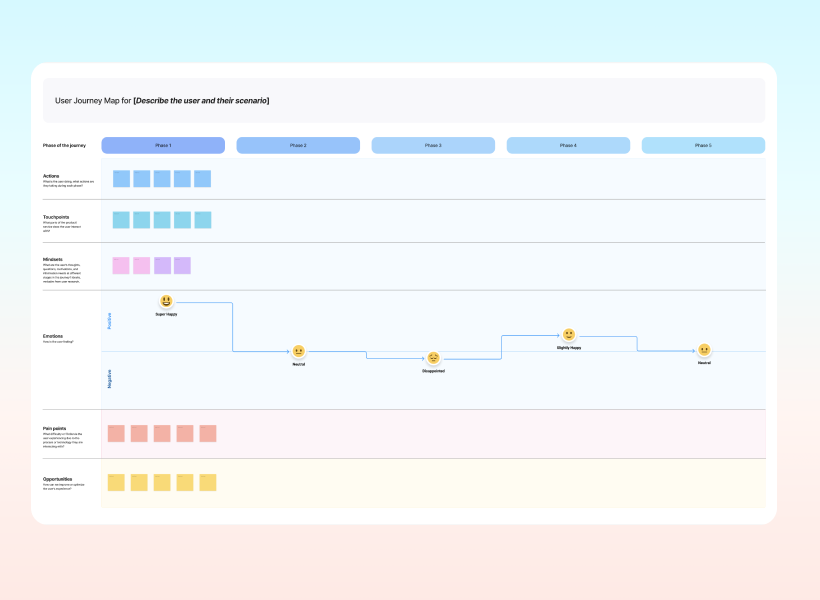This screenshot has height=600, width=820.
Task: Select the first red Pain points sticky note
Action: coord(116,431)
